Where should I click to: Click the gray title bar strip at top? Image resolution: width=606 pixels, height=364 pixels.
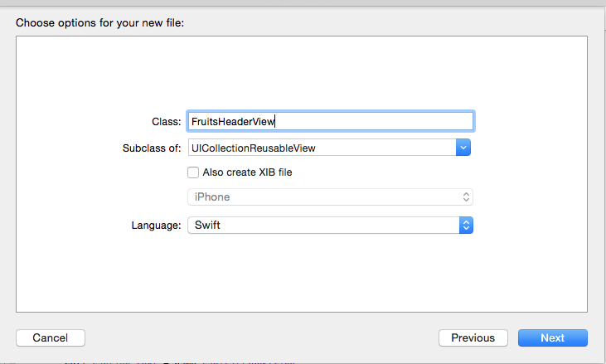303,2
